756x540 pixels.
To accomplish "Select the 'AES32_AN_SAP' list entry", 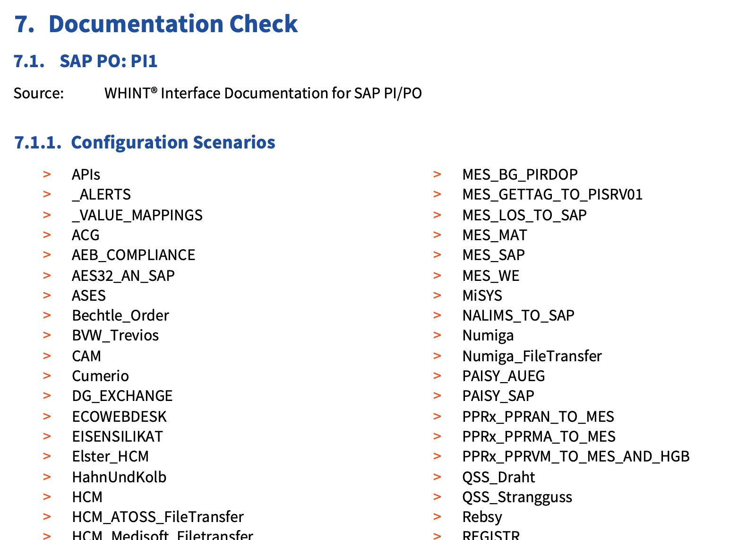I will (x=123, y=276).
